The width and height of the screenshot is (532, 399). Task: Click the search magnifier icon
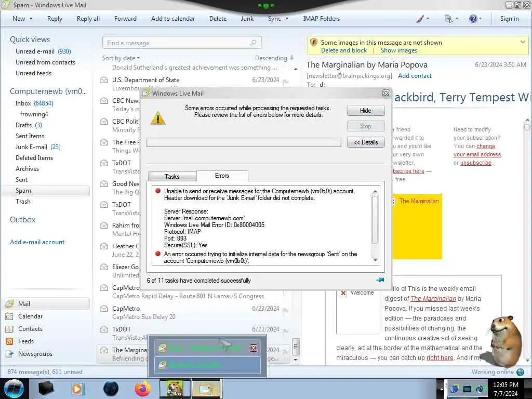pos(253,43)
